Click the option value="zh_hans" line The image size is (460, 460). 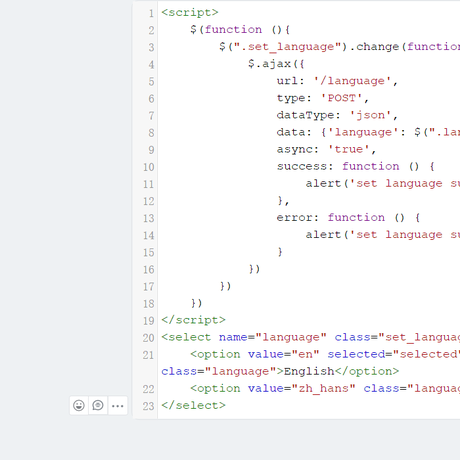coord(325,389)
